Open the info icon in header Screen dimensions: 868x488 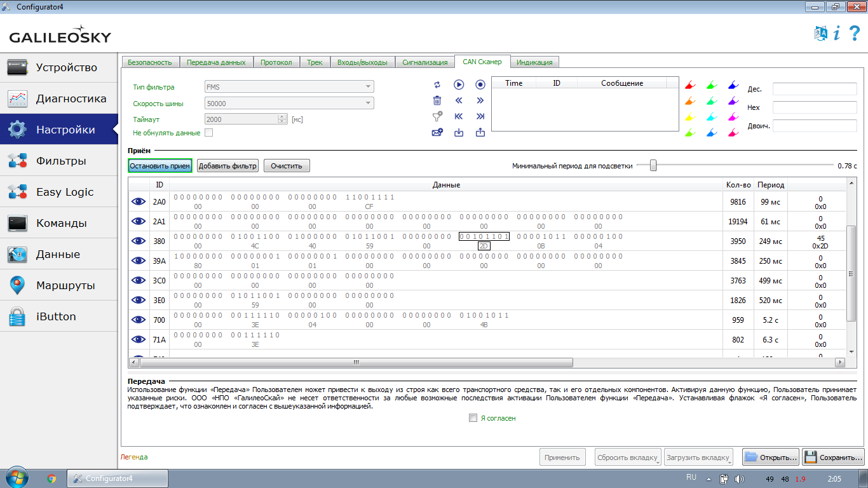pyautogui.click(x=837, y=34)
